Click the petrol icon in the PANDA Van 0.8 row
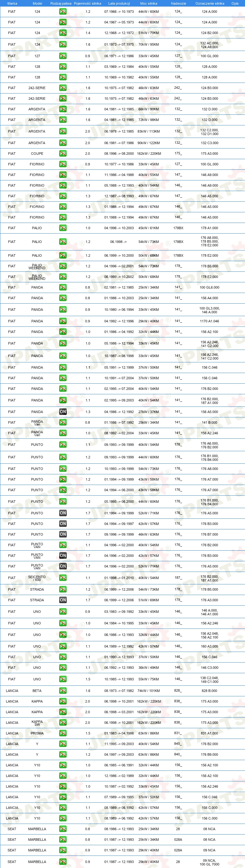Image resolution: width=245 pixels, height=868 pixels. point(63,422)
